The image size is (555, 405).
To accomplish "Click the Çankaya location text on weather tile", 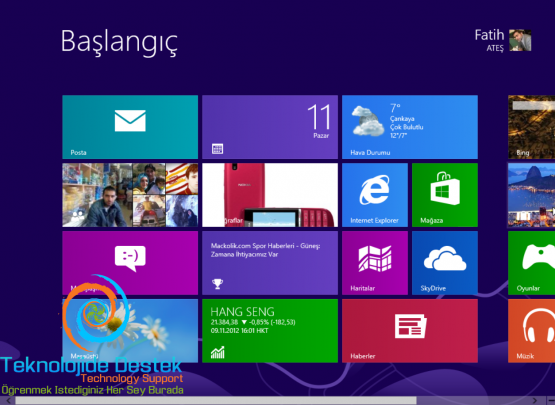I will pos(402,119).
